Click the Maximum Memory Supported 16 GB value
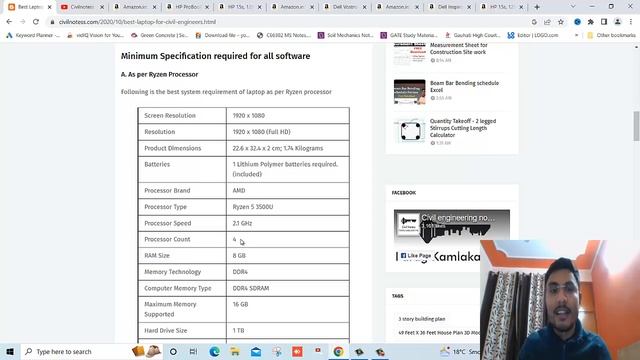640x360 pixels. [240, 304]
